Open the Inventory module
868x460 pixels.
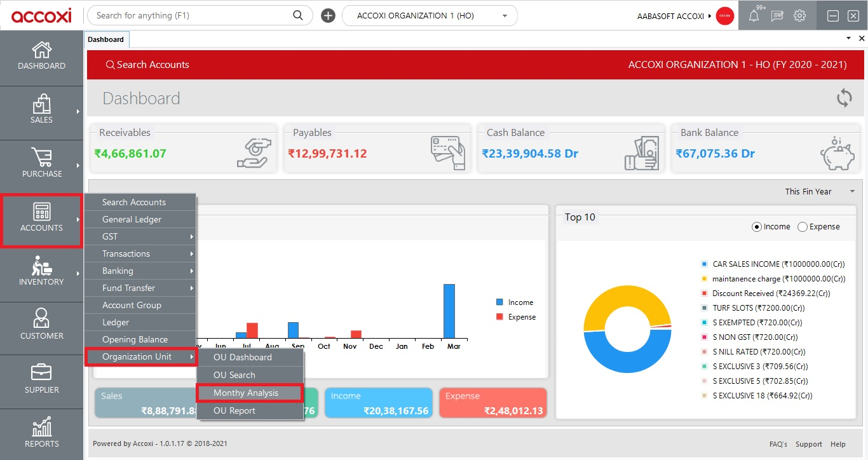click(41, 273)
